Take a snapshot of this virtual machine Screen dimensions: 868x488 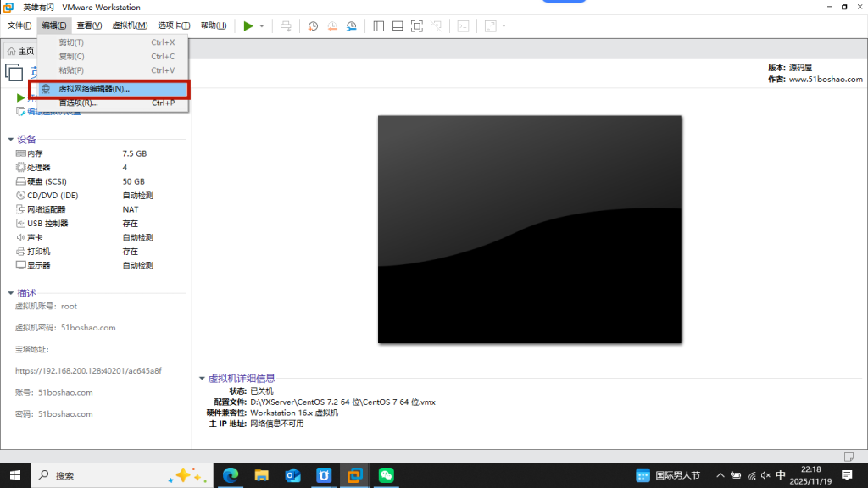coord(313,25)
